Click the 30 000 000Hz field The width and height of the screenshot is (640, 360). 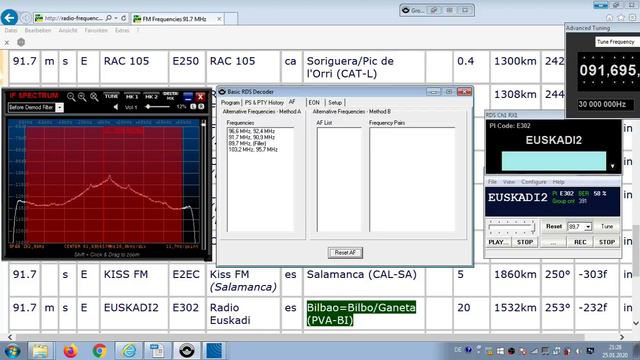pos(606,104)
